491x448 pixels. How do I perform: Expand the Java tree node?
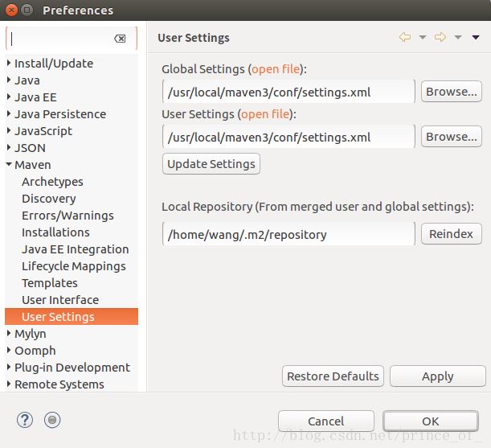[x=9, y=80]
